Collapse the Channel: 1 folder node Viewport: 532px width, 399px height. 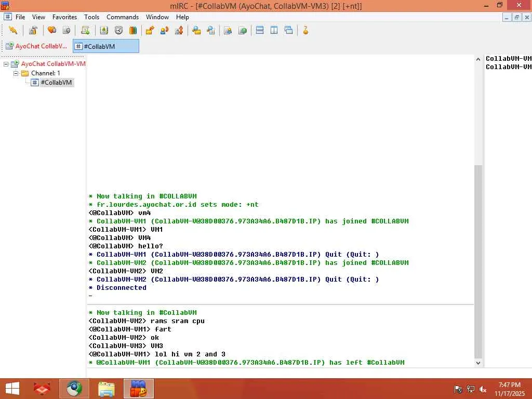16,73
